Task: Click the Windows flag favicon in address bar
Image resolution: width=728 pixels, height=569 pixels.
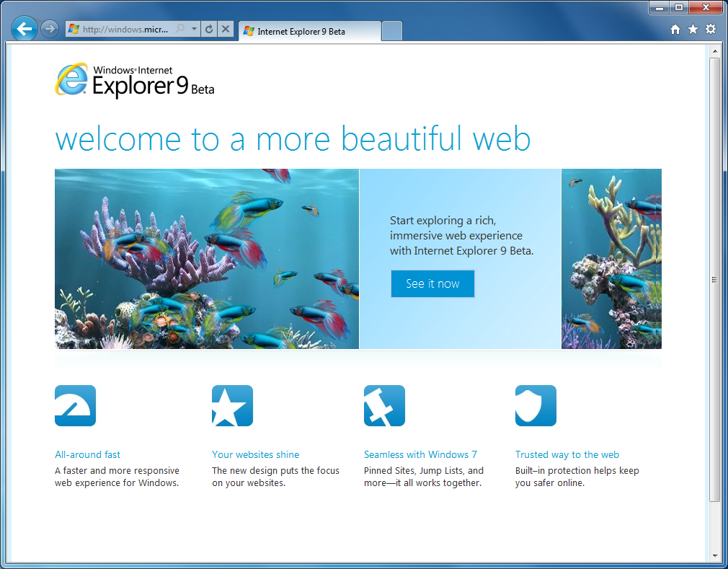Action: 74,29
